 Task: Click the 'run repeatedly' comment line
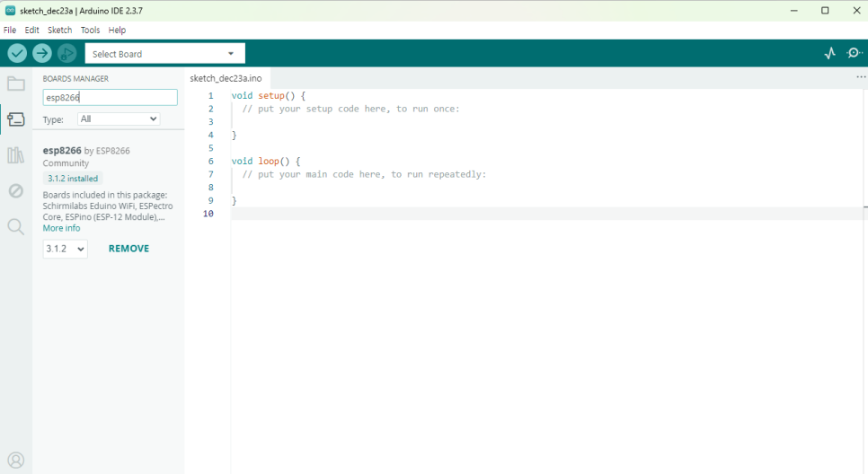pyautogui.click(x=364, y=174)
